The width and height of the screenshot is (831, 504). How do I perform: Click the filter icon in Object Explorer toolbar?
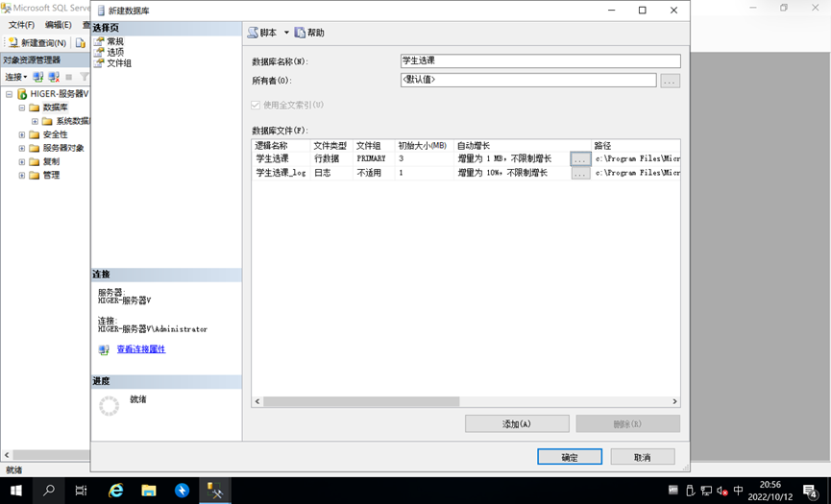pyautogui.click(x=84, y=77)
